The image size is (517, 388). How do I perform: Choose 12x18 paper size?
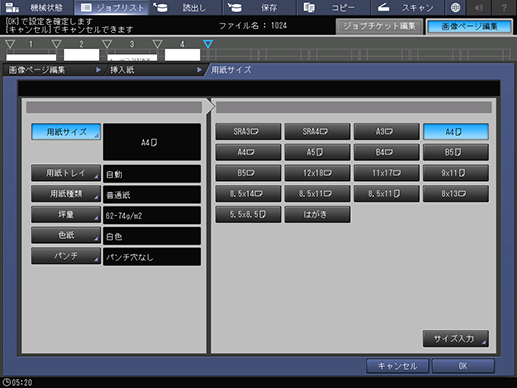317,173
